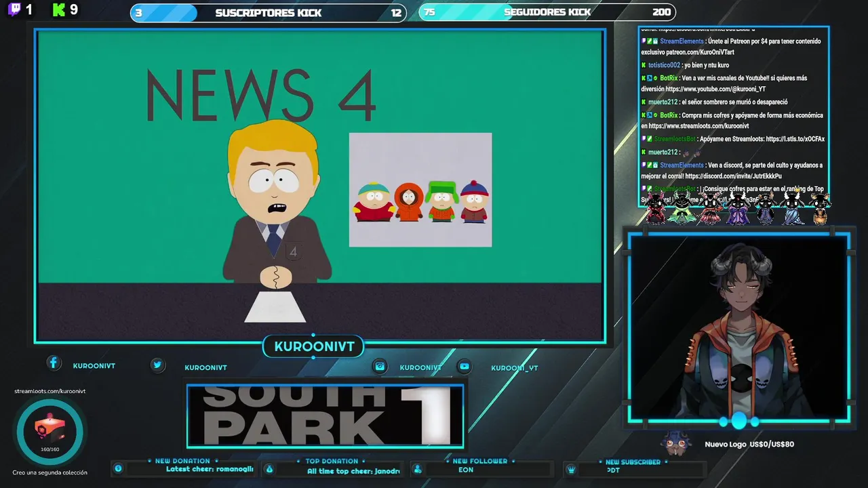
Task: Click the South Park 1 title banner
Action: [x=325, y=416]
